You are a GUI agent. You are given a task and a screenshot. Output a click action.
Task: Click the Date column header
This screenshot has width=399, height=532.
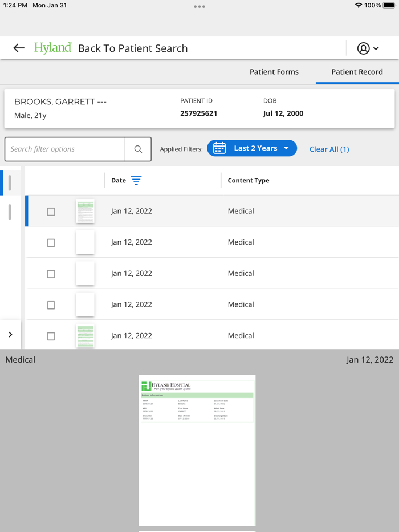[x=119, y=181]
